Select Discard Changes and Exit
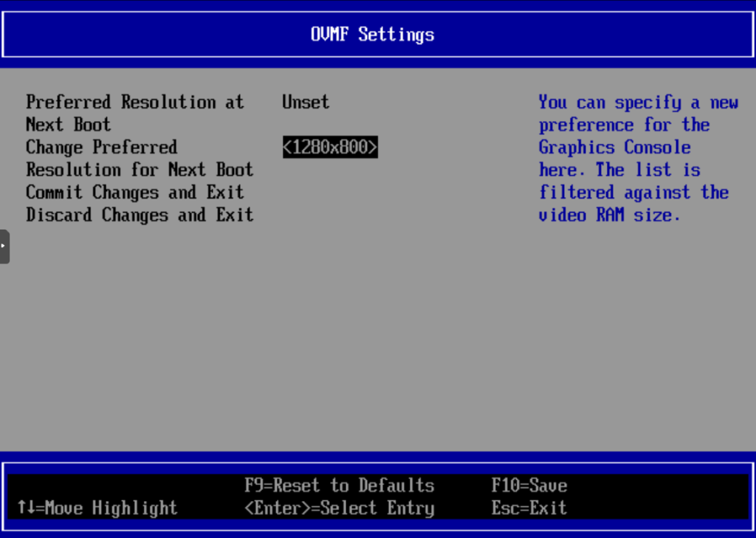The width and height of the screenshot is (756, 538). click(140, 215)
